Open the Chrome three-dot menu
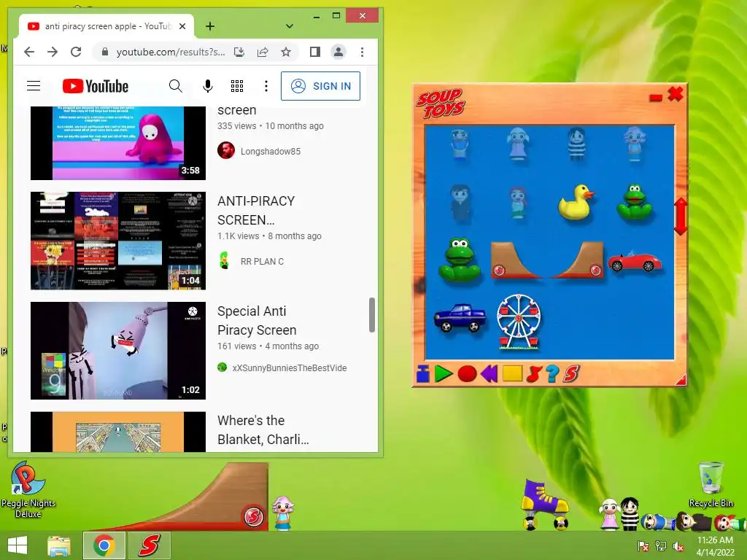 362,52
